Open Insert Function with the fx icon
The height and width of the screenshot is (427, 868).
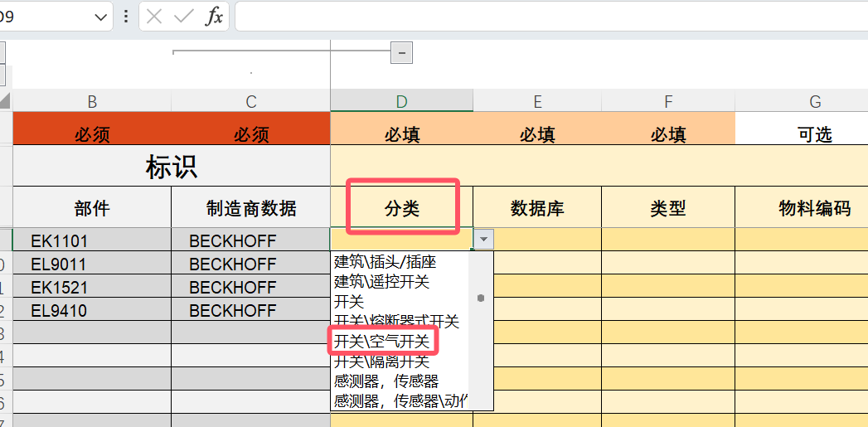click(x=214, y=17)
